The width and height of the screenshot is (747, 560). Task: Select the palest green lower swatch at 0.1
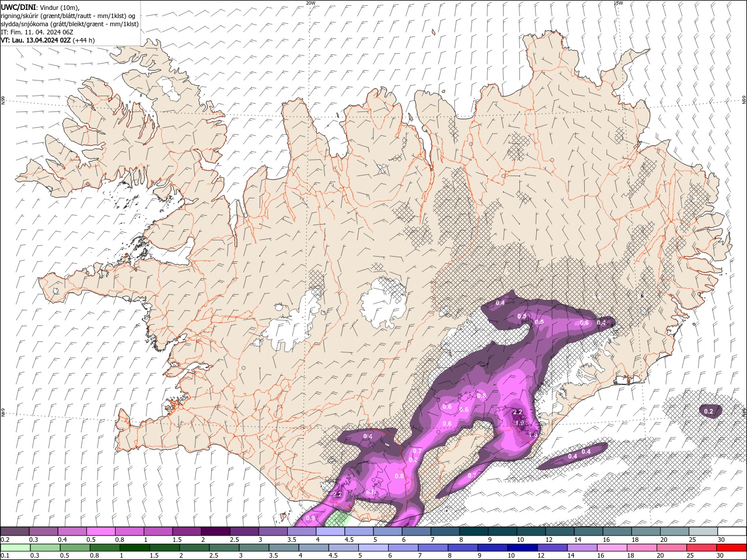tap(15, 548)
